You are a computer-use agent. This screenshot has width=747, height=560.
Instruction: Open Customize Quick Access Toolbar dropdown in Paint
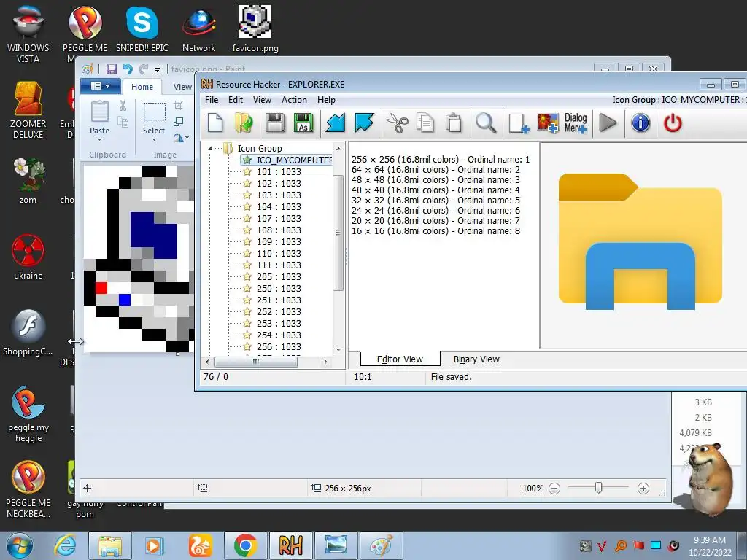(158, 69)
